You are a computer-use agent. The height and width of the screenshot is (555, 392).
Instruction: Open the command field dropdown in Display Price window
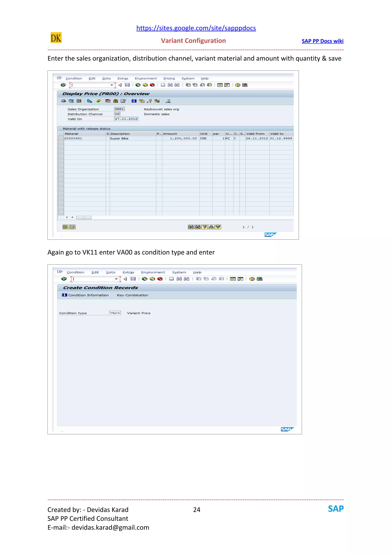click(x=112, y=85)
